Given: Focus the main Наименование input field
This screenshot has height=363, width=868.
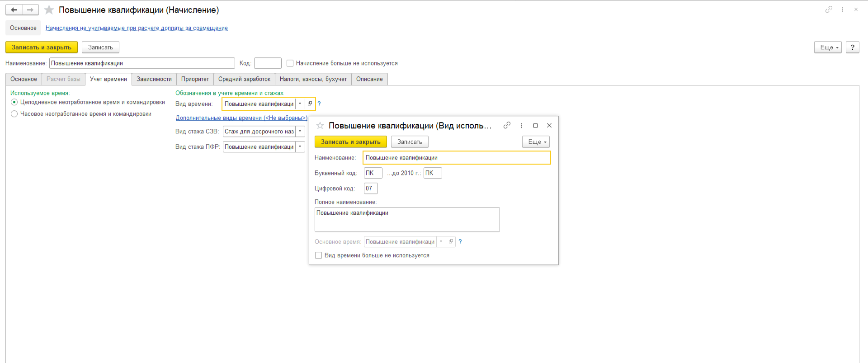Looking at the screenshot, I should point(142,63).
